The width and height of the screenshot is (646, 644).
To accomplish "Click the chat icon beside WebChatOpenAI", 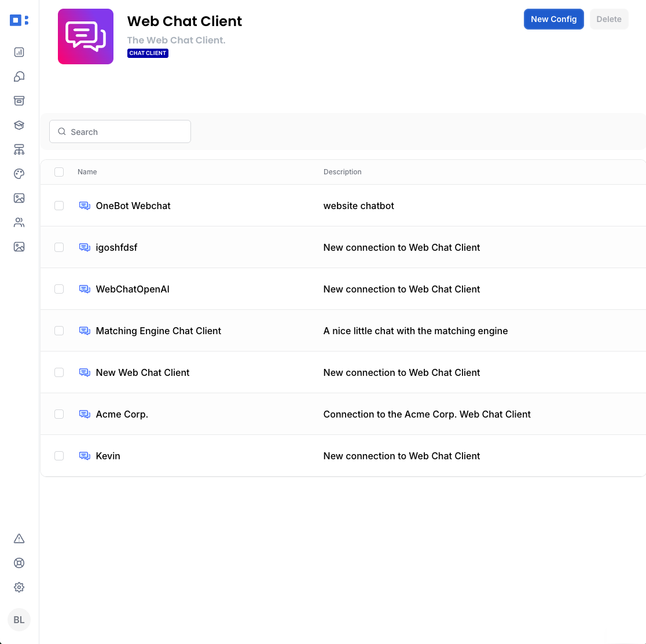I will tap(85, 289).
